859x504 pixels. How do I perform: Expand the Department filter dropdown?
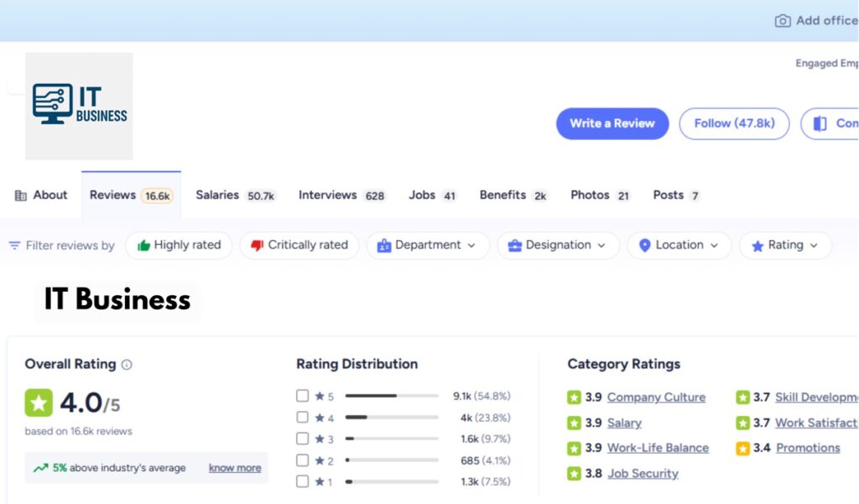coord(427,246)
